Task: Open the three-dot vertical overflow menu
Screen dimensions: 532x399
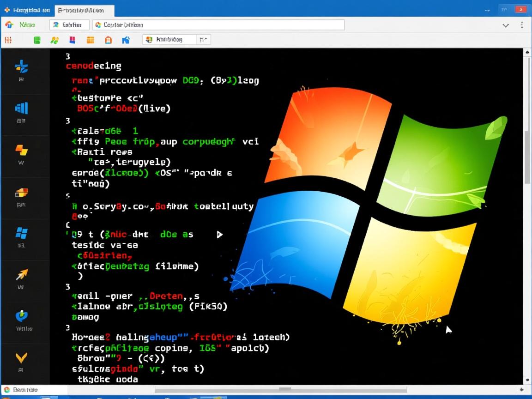Action: (522, 25)
